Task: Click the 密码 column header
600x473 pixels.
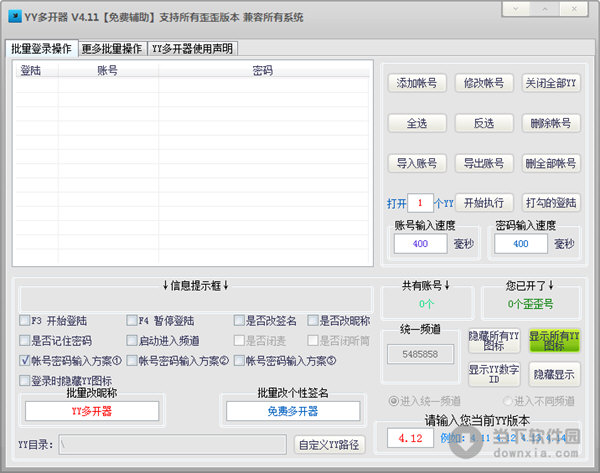Action: (262, 71)
